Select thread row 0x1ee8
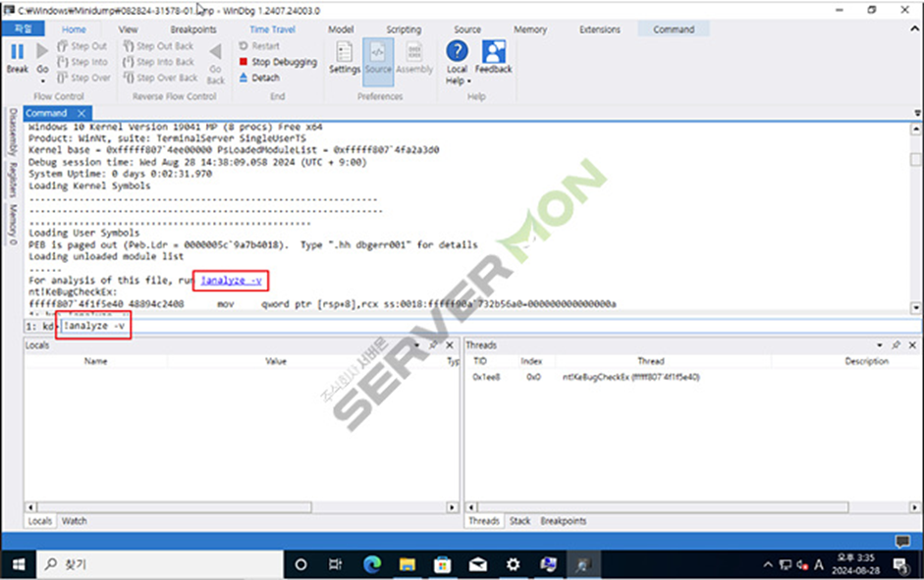The height and width of the screenshot is (580, 924). tap(692, 377)
